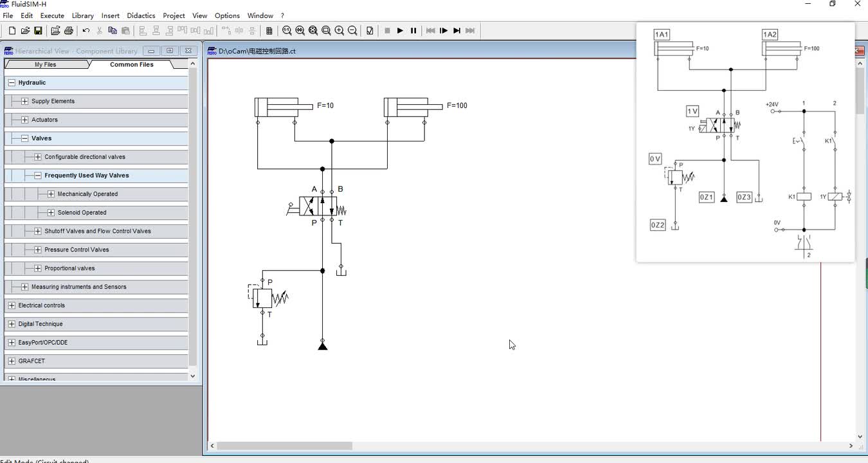Expand the Solenoid Operated valves node
Screen dimensions: 868x463
[51, 212]
